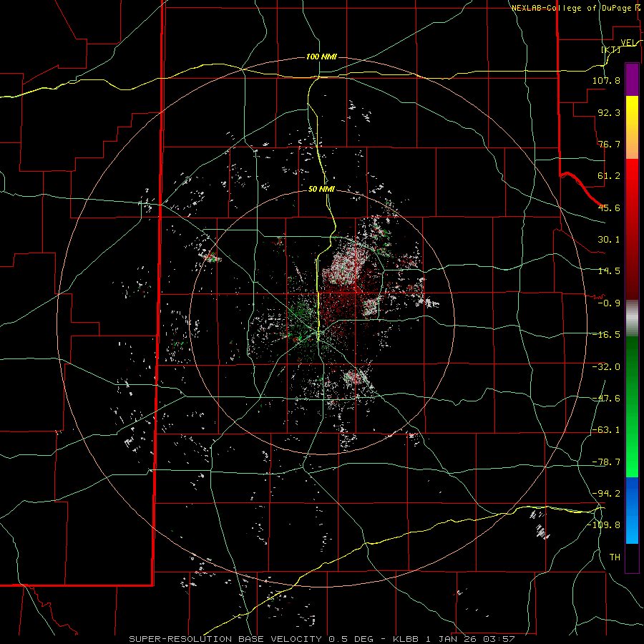Pick the gray segment of the color bar
Viewport: 644px width, 644px height.
pos(632,318)
